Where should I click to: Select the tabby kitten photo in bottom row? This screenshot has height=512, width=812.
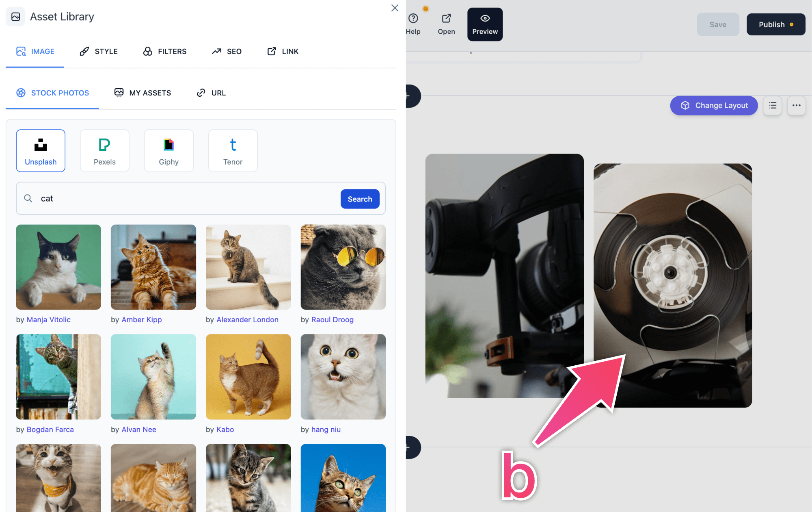(248, 478)
